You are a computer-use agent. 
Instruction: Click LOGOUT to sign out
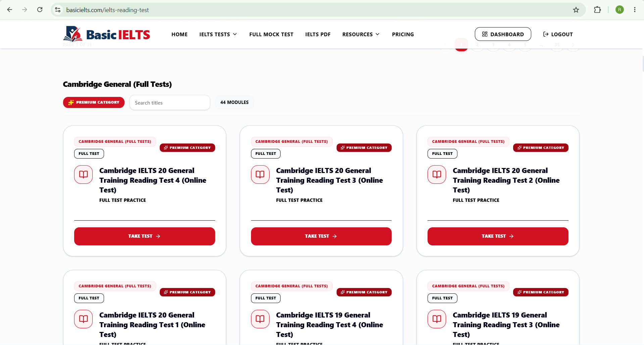[x=558, y=34]
